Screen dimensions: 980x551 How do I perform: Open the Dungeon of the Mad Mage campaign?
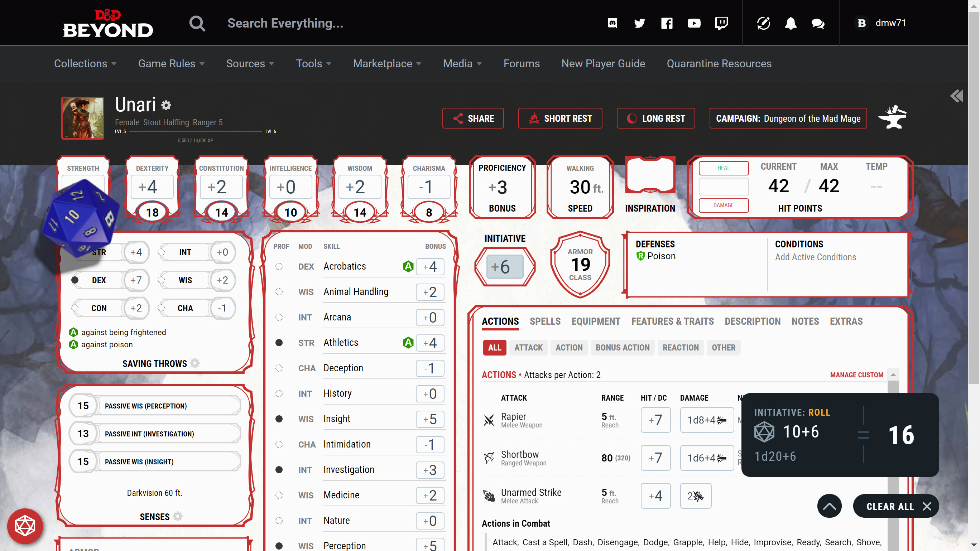point(788,118)
